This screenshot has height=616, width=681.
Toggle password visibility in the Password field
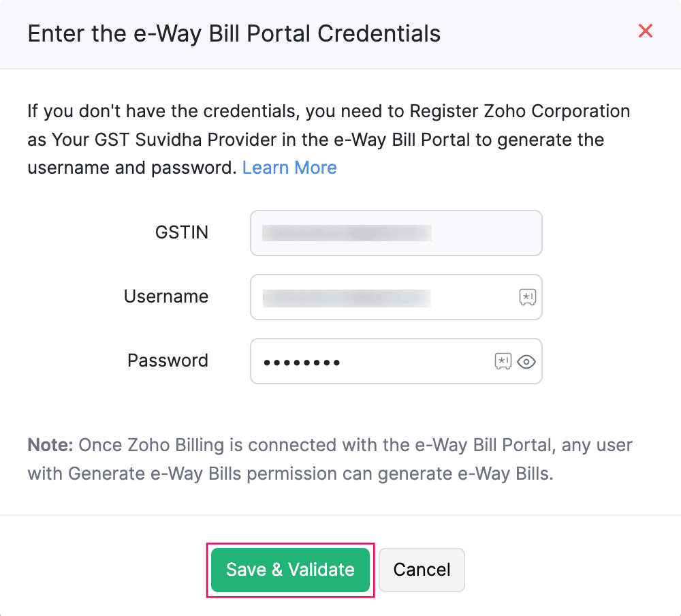click(x=526, y=362)
